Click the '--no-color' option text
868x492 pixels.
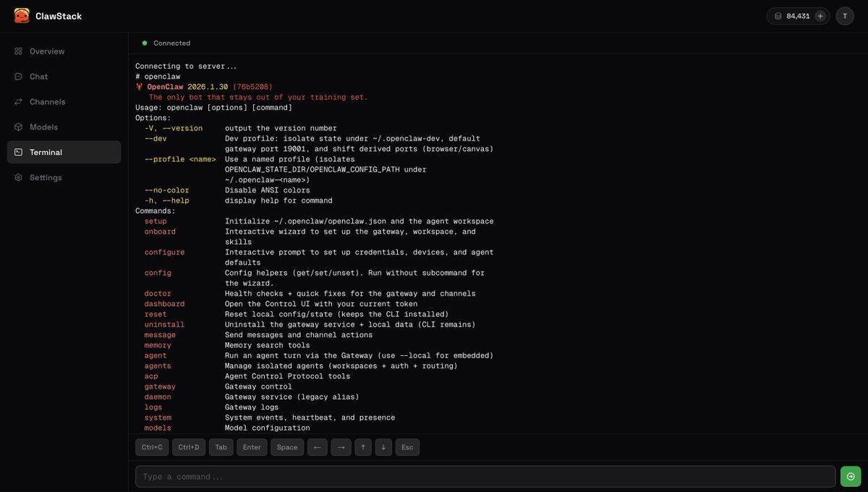click(166, 190)
